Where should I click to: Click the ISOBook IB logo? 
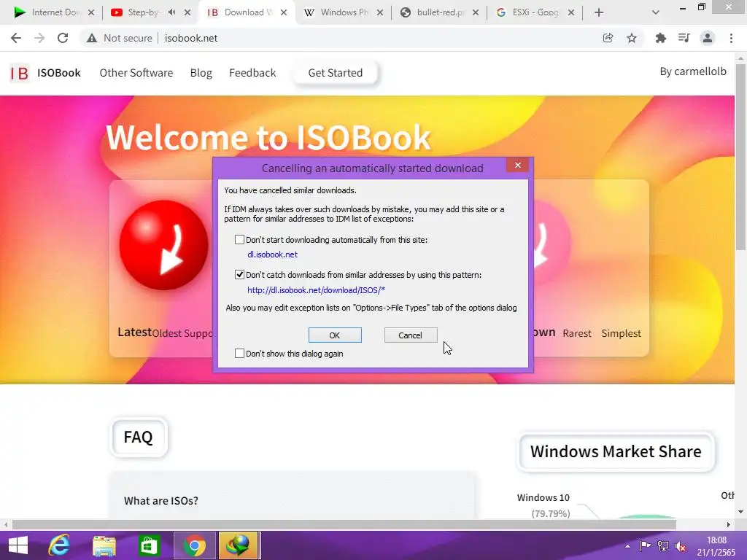point(20,73)
